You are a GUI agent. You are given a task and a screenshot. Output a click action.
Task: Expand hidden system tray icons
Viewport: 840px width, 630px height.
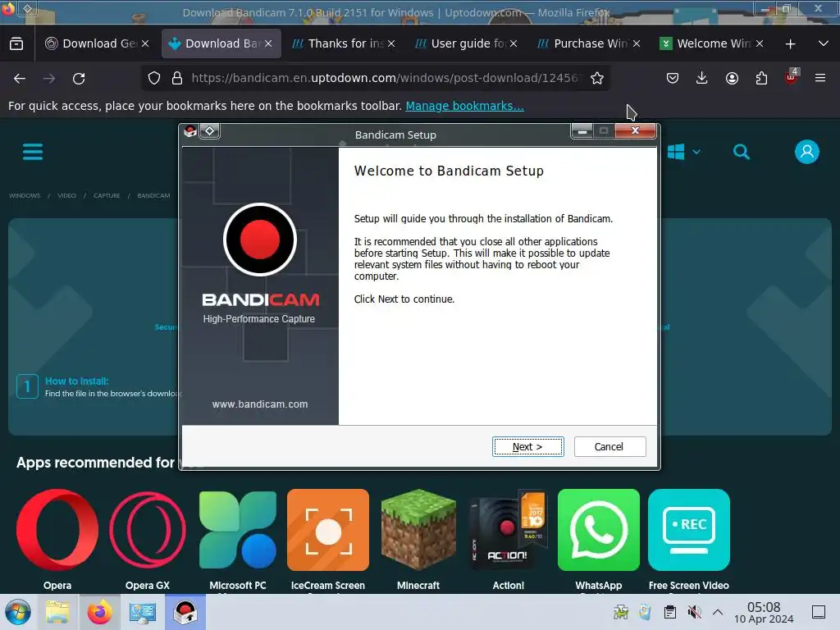click(718, 612)
